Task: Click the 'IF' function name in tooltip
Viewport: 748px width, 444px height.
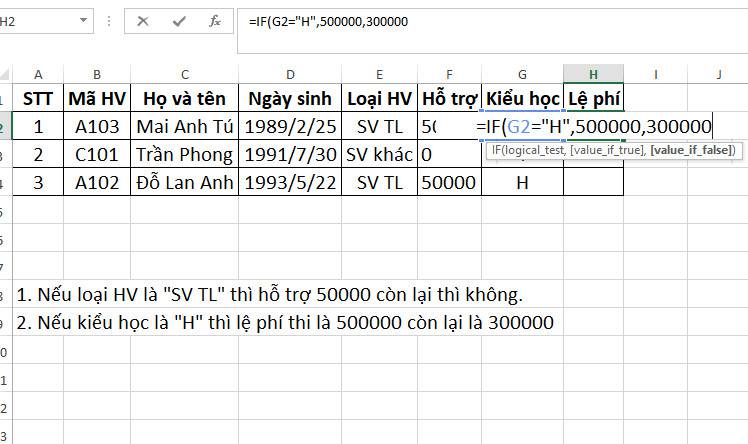Action: (x=496, y=150)
